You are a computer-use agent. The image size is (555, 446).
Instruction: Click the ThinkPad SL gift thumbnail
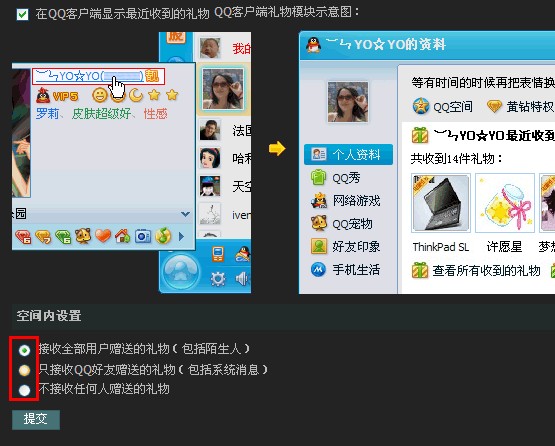point(441,203)
